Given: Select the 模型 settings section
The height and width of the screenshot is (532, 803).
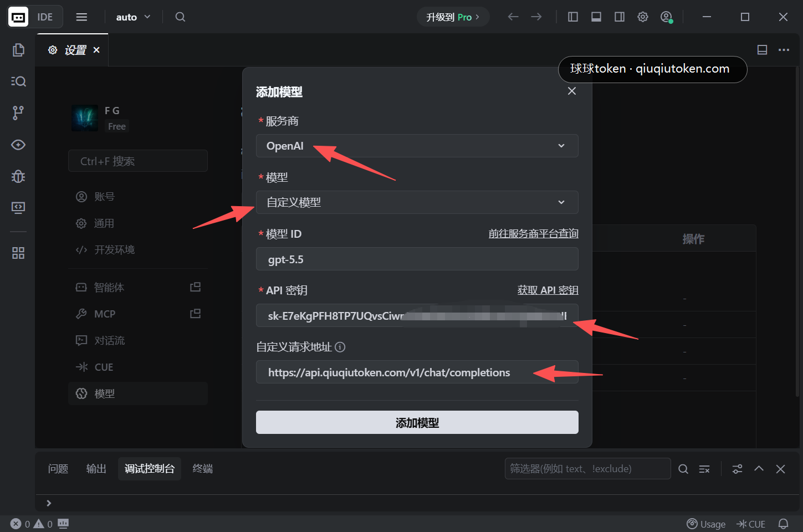Looking at the screenshot, I should click(x=138, y=393).
